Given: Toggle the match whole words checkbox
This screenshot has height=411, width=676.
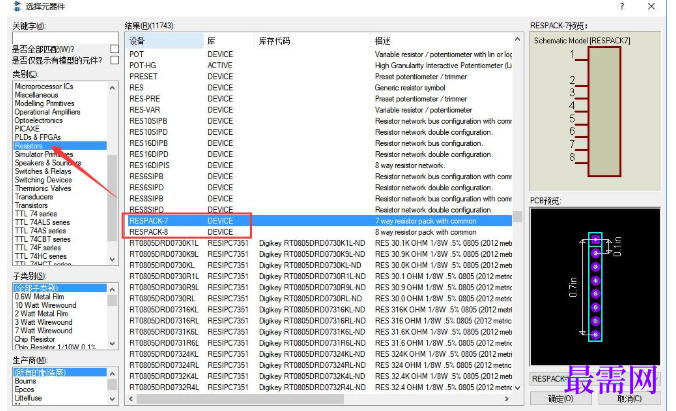Looking at the screenshot, I should click(x=114, y=49).
